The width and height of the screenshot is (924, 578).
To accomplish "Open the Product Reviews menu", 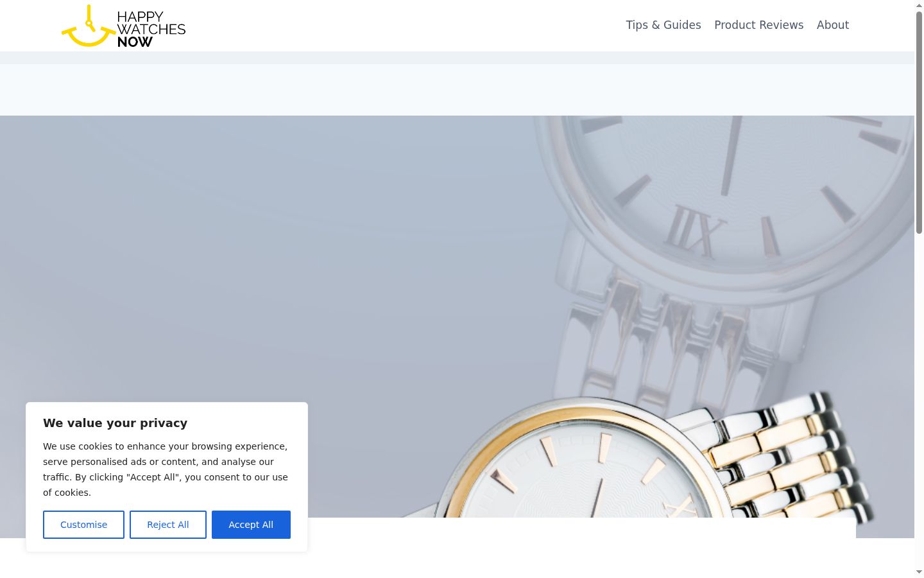I will coord(758,25).
